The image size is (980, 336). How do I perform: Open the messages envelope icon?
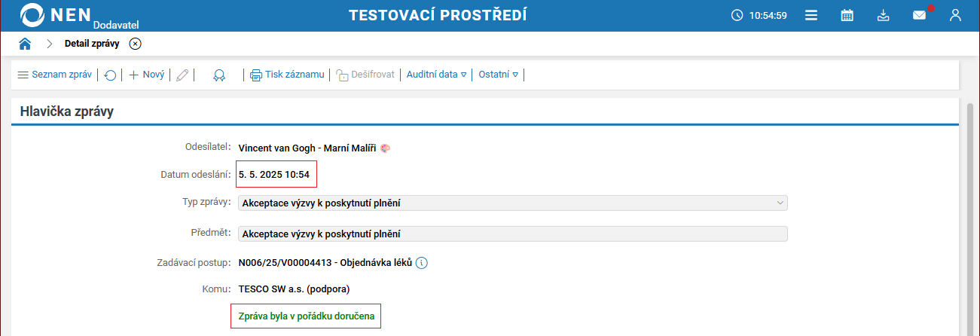point(919,15)
